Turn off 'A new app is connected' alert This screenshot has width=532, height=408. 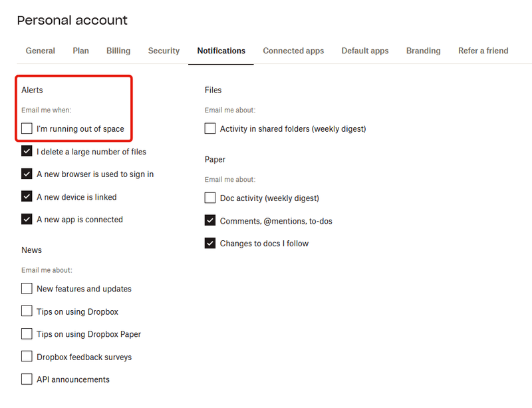coord(27,219)
